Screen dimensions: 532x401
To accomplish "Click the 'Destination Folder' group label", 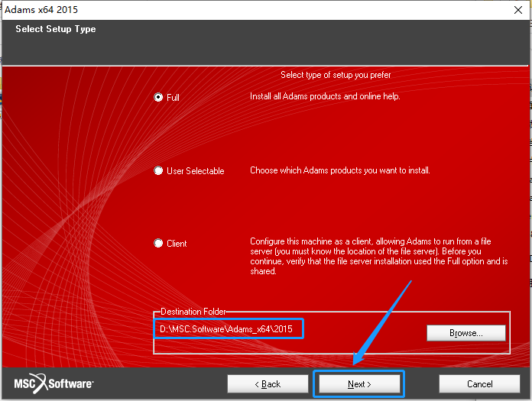I will (x=193, y=312).
